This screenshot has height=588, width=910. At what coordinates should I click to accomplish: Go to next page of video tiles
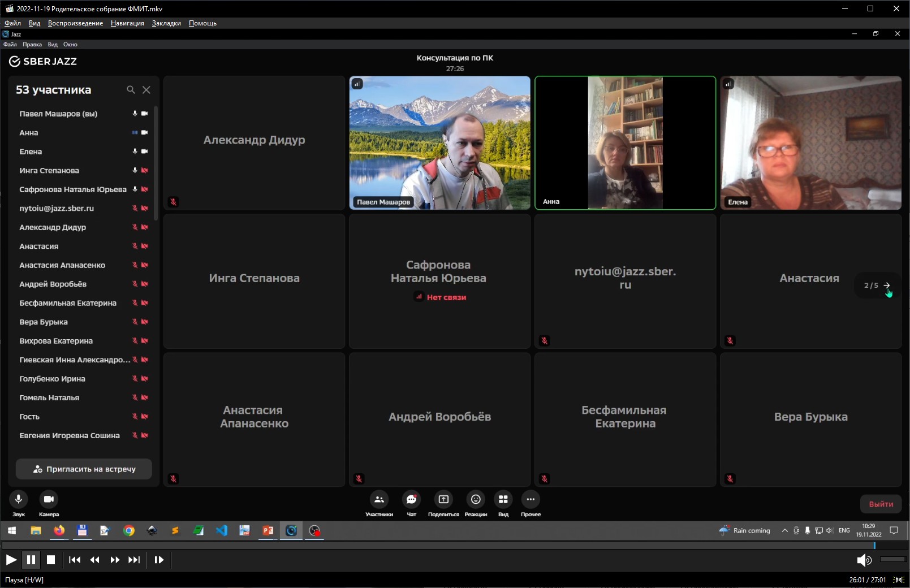(x=887, y=286)
